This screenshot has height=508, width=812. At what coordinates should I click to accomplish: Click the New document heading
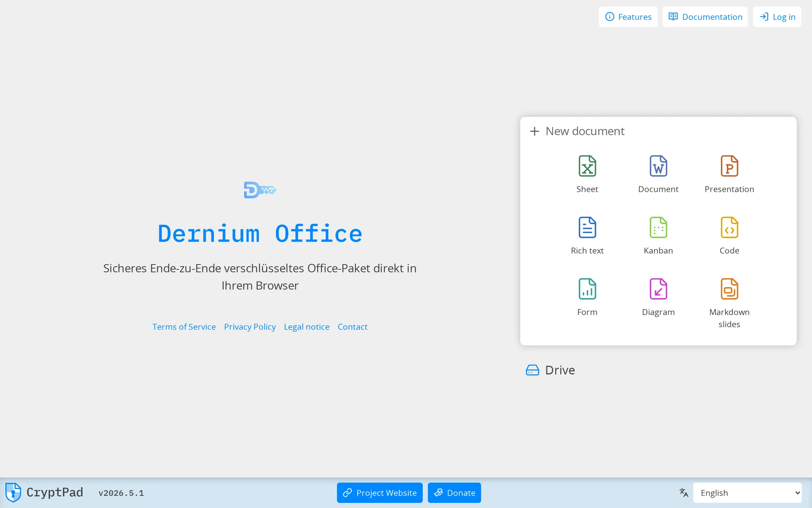click(585, 131)
